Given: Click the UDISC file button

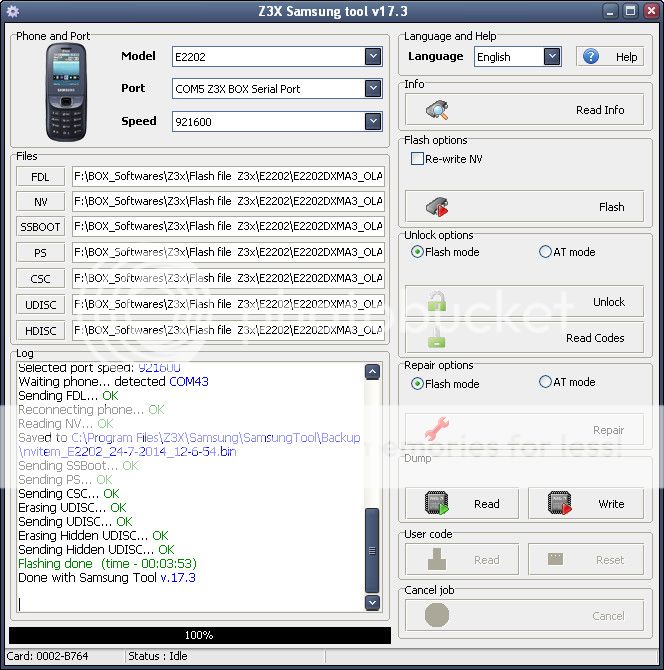Looking at the screenshot, I should [x=40, y=305].
